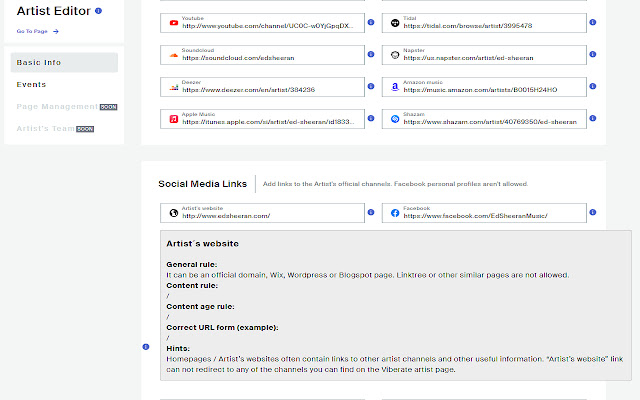640x400 pixels.
Task: Edit the Tidal artist URL field
Action: click(x=484, y=23)
